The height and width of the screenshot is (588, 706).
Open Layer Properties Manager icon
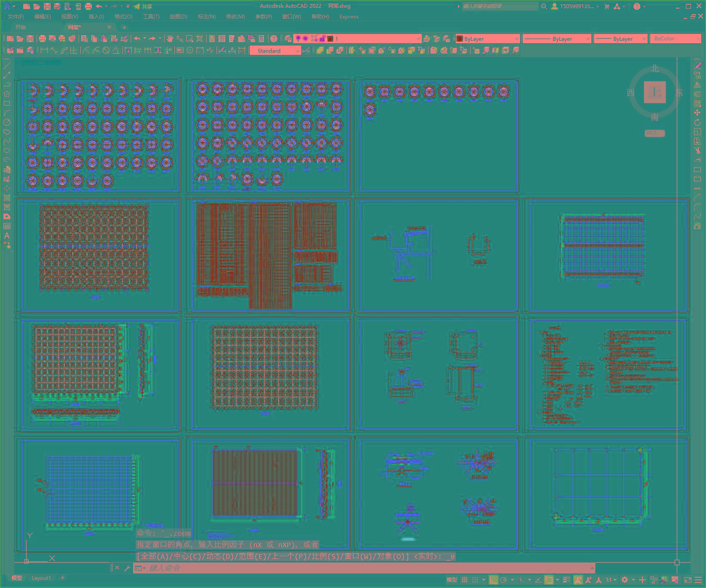point(288,39)
